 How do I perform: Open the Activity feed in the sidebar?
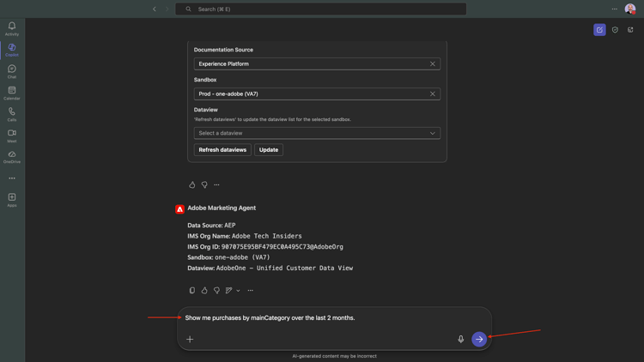pyautogui.click(x=12, y=28)
